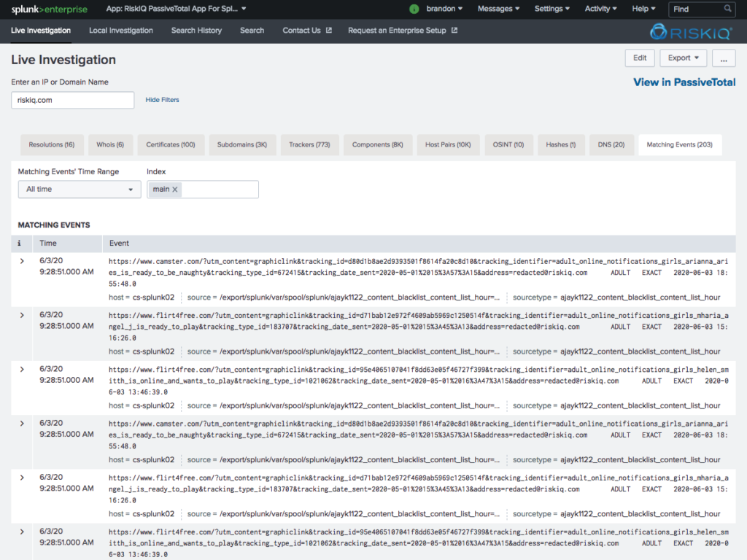Open the Export dropdown
747x560 pixels.
[x=683, y=58]
